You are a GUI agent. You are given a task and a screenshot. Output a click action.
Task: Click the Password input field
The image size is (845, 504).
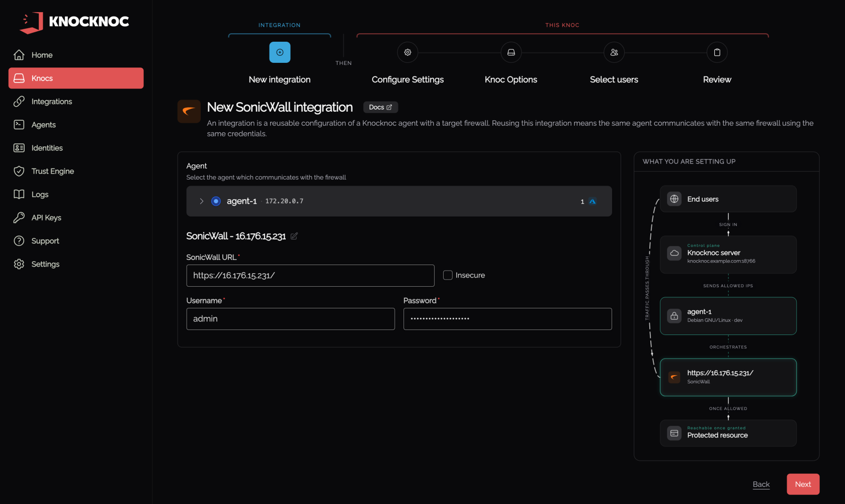(x=508, y=319)
